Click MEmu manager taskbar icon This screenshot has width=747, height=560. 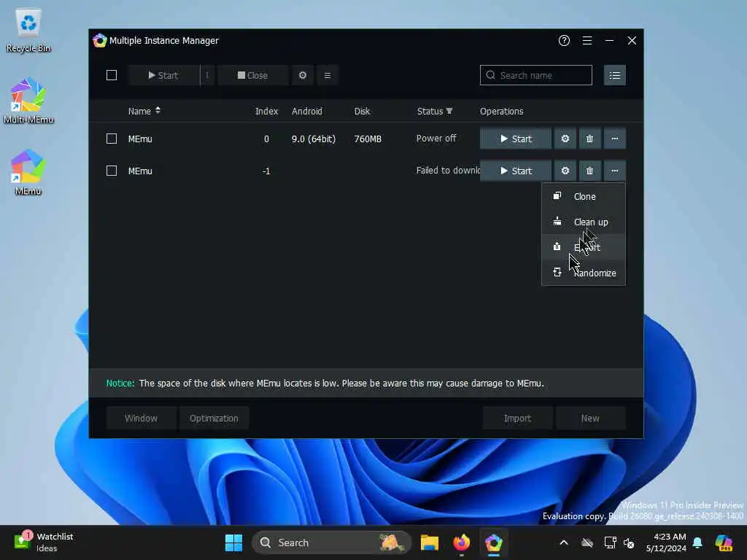494,542
